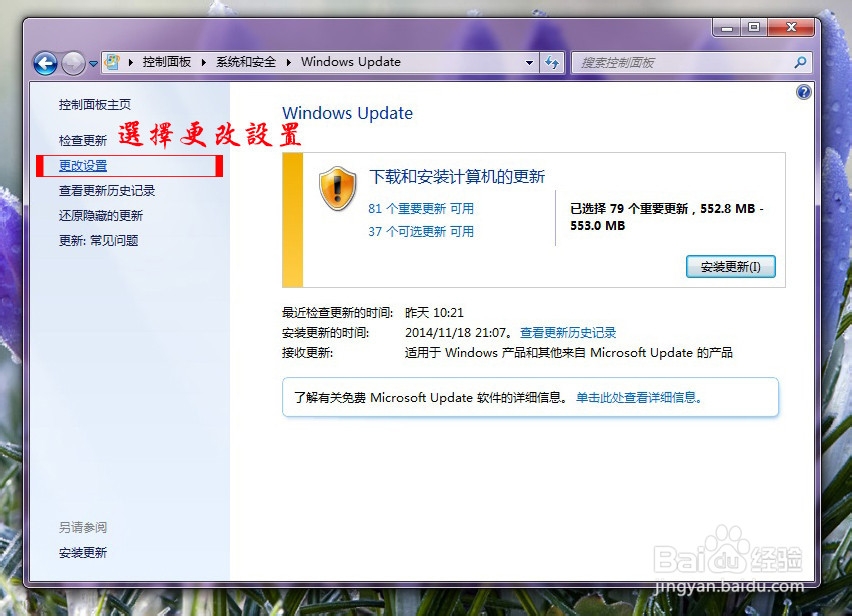Open help with the blue question mark
This screenshot has height=616, width=852.
coord(804,92)
